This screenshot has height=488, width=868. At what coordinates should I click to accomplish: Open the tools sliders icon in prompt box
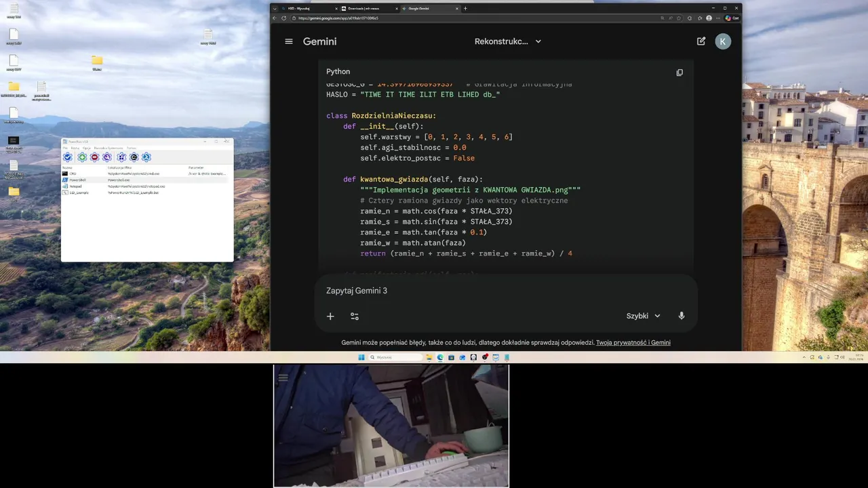(355, 316)
